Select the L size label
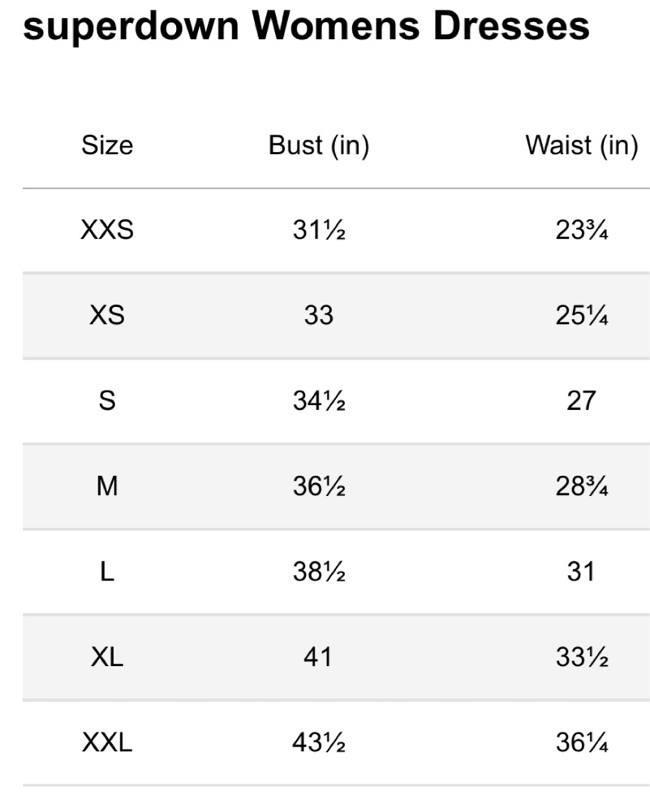The height and width of the screenshot is (812, 650). pyautogui.click(x=107, y=572)
